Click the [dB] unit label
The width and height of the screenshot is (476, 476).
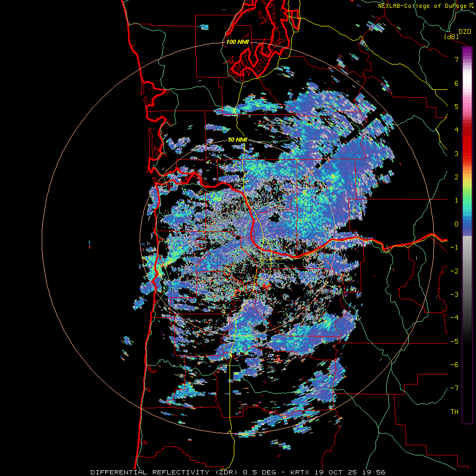(452, 36)
